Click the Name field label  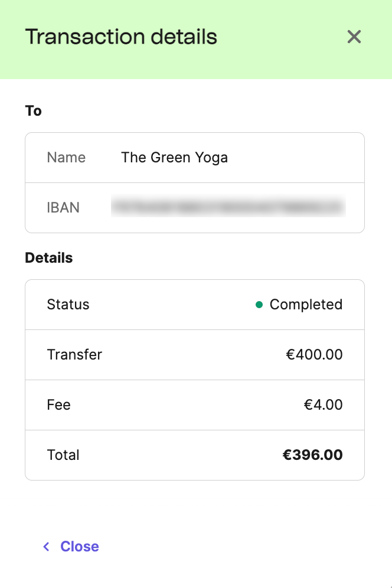click(x=66, y=158)
